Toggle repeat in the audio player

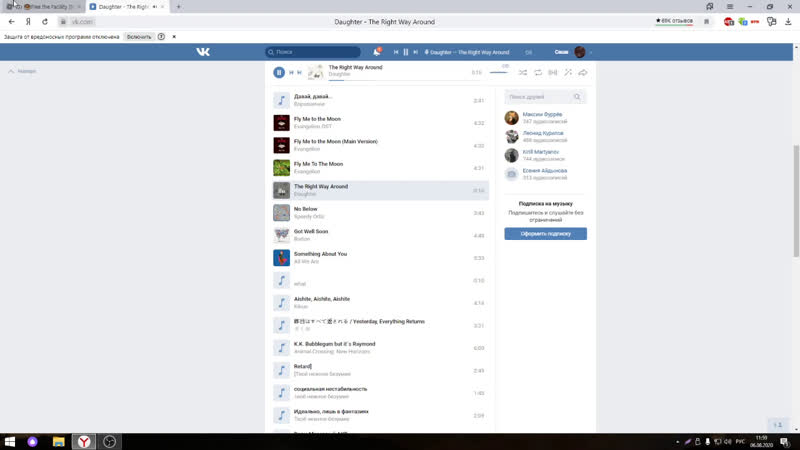click(538, 72)
